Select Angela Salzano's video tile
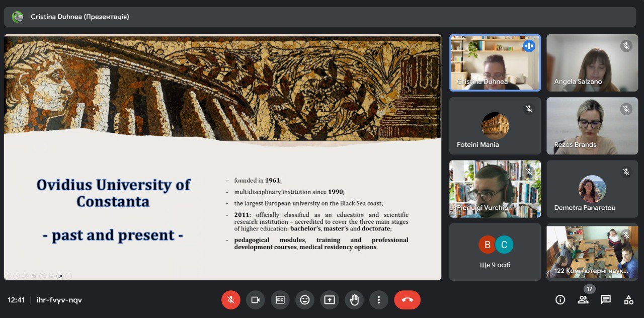Screen dimensions: 644x318 coord(592,63)
